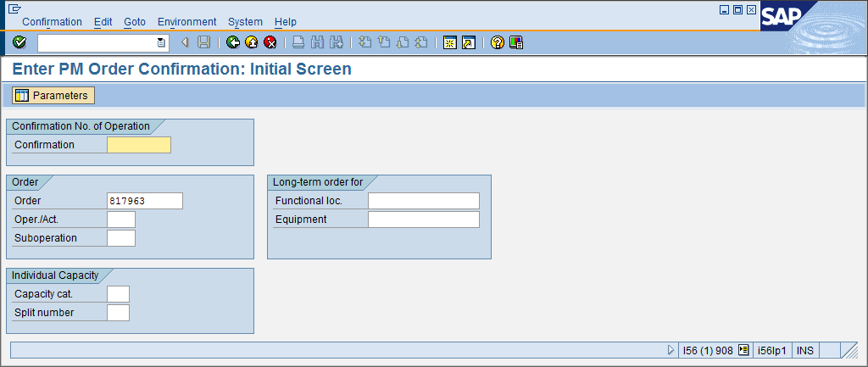This screenshot has height=367, width=868.
Task: Click the Find binoculars icon
Action: (317, 42)
